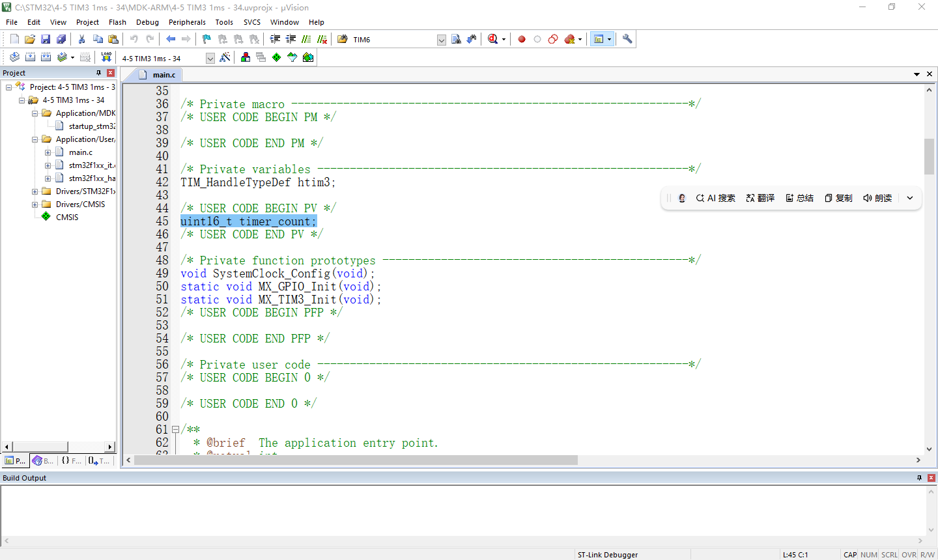Click the Save All icon in the toolbar
Screen dimensions: 938x560
pos(61,39)
